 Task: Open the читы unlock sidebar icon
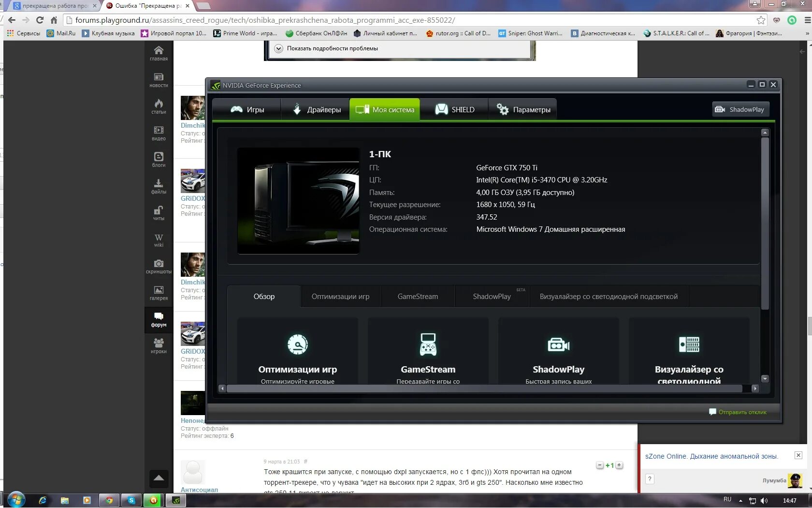tap(159, 213)
